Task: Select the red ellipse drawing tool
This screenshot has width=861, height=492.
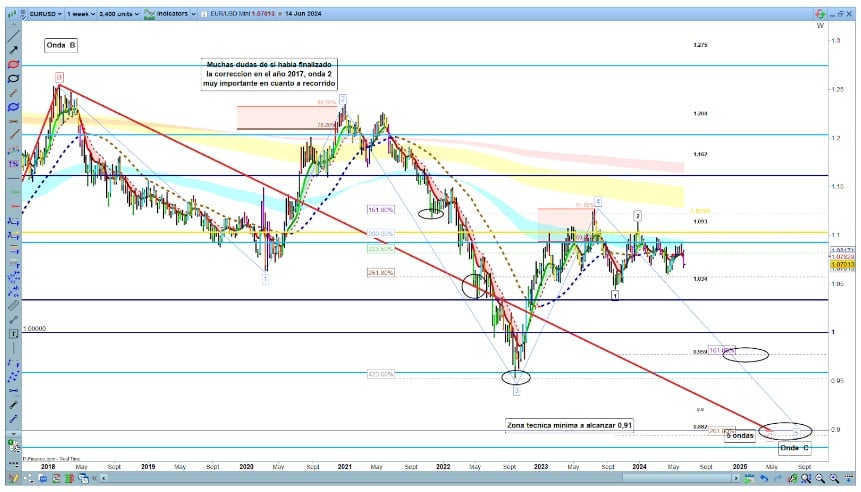Action: [x=13, y=62]
